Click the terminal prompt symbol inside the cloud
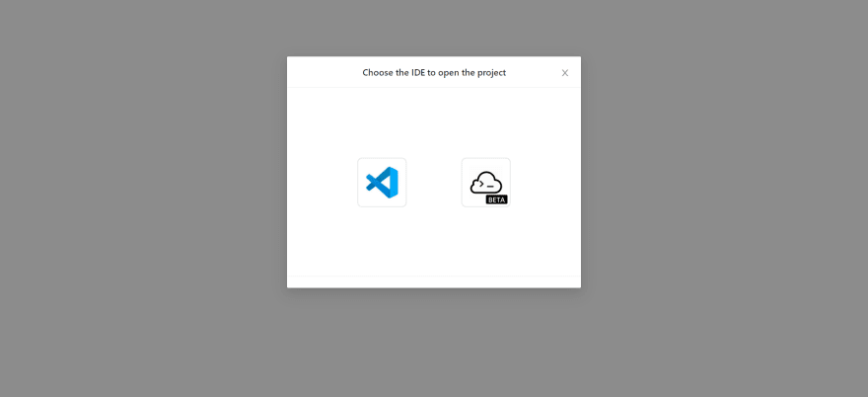Viewport: 868px width, 397px height. pyautogui.click(x=485, y=184)
